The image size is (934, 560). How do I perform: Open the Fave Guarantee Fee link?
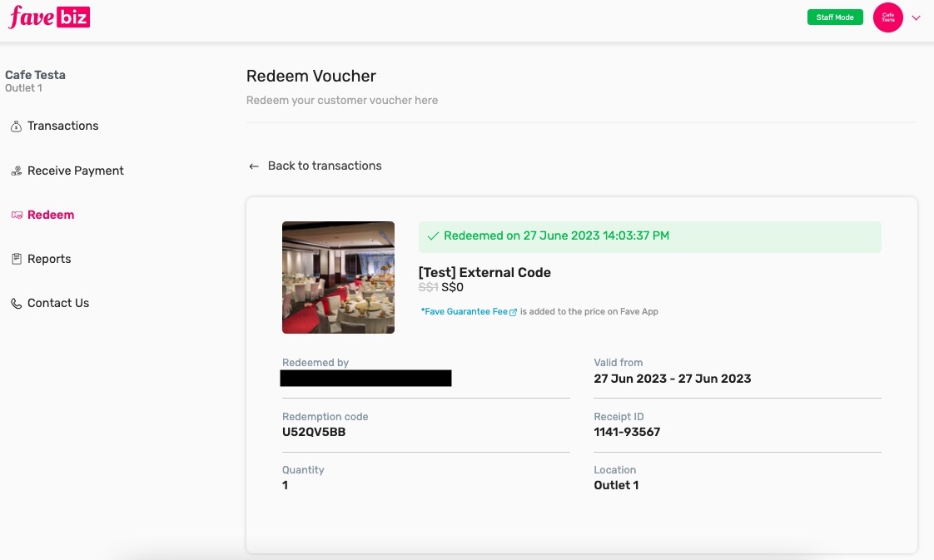(x=466, y=312)
